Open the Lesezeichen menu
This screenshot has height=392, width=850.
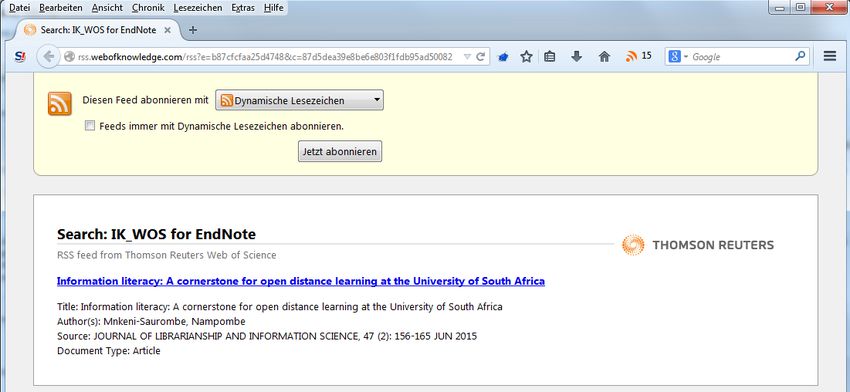(198, 8)
